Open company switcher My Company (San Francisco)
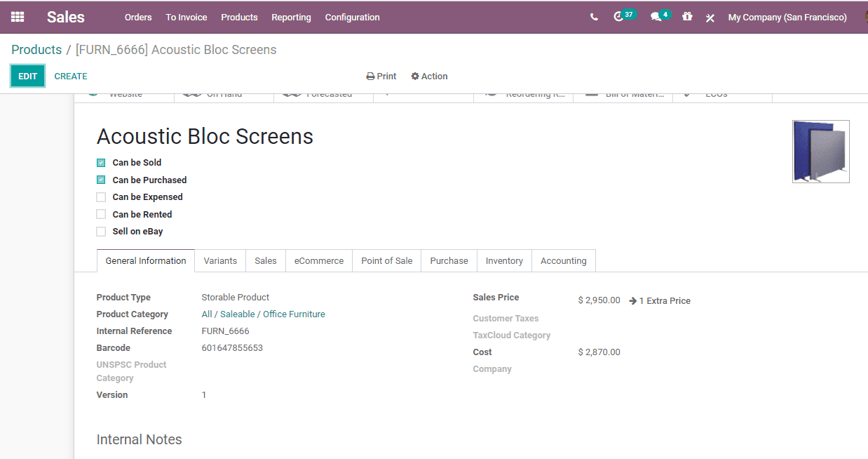The width and height of the screenshot is (868, 459). pyautogui.click(x=787, y=18)
